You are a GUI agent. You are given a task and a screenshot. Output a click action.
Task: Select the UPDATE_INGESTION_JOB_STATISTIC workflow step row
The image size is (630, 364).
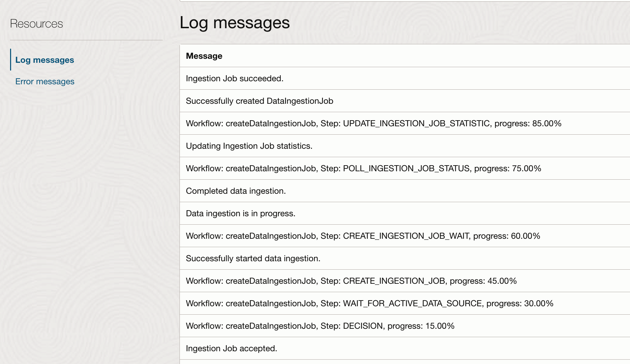pos(373,124)
